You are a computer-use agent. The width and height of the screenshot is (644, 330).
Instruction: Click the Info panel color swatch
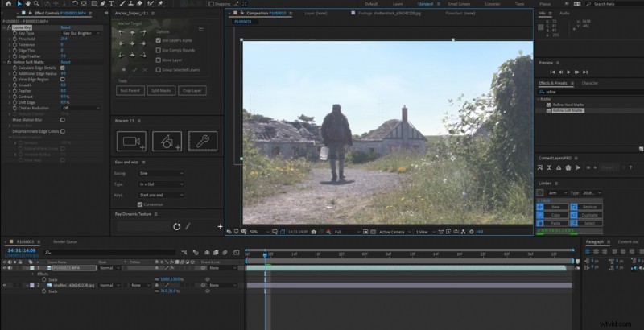540,27
